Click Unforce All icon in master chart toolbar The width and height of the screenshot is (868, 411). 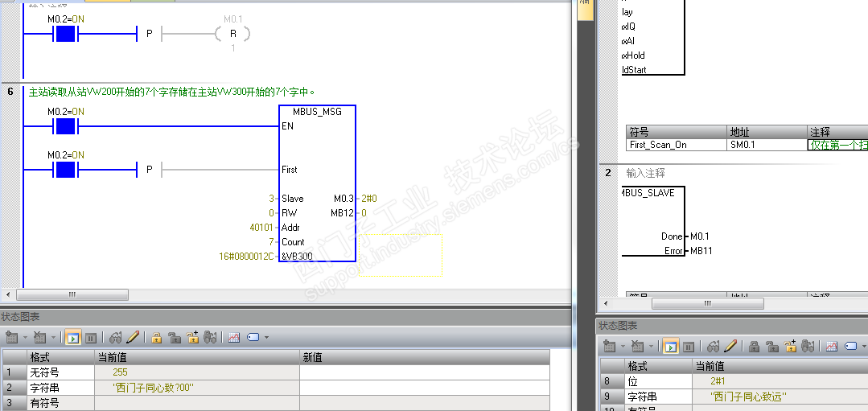(x=192, y=337)
